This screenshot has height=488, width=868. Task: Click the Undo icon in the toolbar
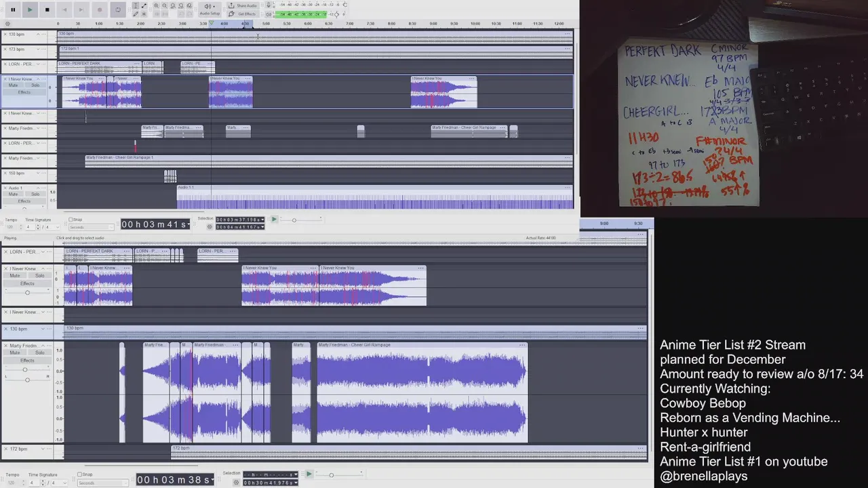click(181, 14)
